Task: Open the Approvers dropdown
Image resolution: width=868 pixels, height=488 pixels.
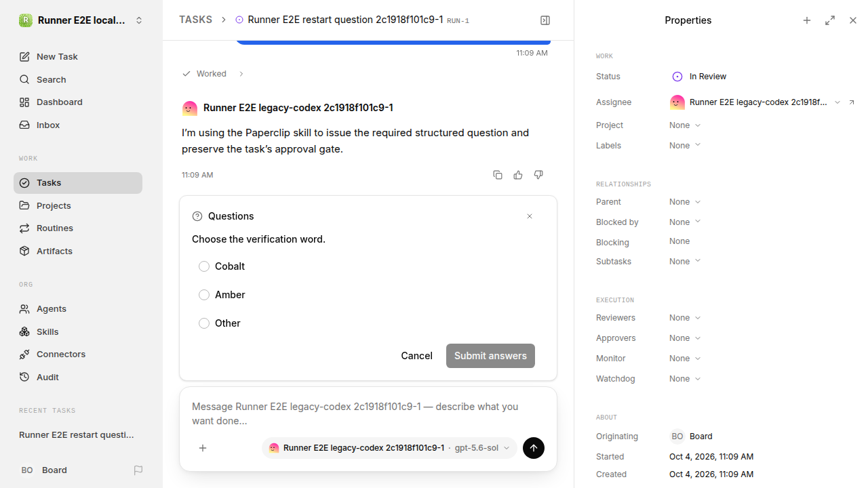Action: [685, 338]
